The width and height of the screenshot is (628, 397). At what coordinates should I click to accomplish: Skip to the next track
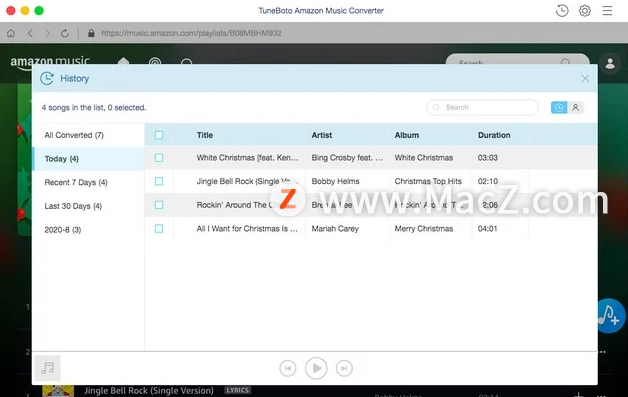point(344,368)
